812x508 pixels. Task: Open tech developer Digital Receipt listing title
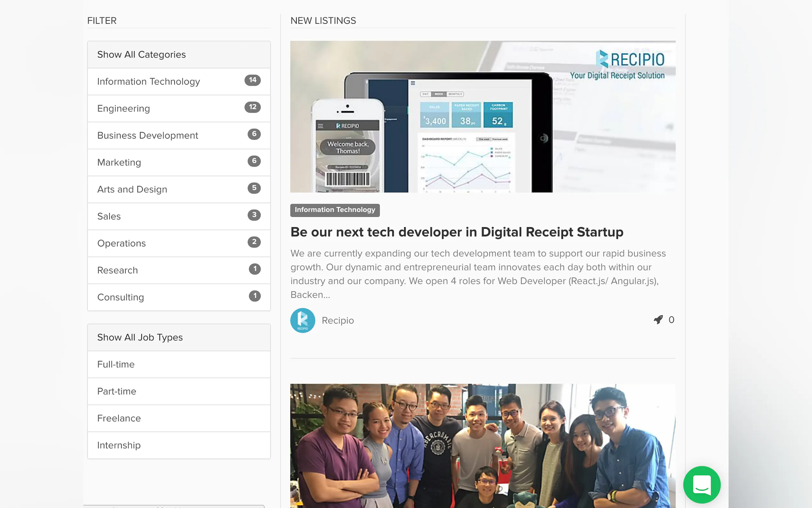[x=457, y=232]
